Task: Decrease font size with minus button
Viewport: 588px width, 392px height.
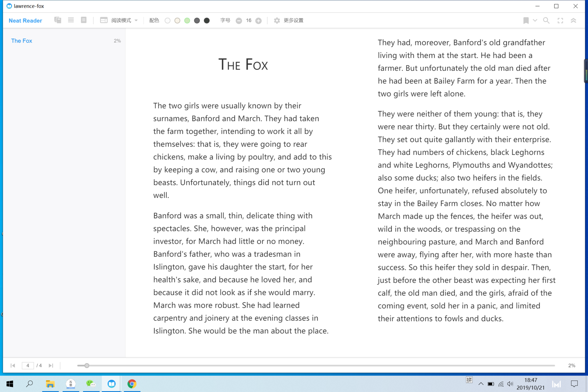Action: [x=239, y=21]
